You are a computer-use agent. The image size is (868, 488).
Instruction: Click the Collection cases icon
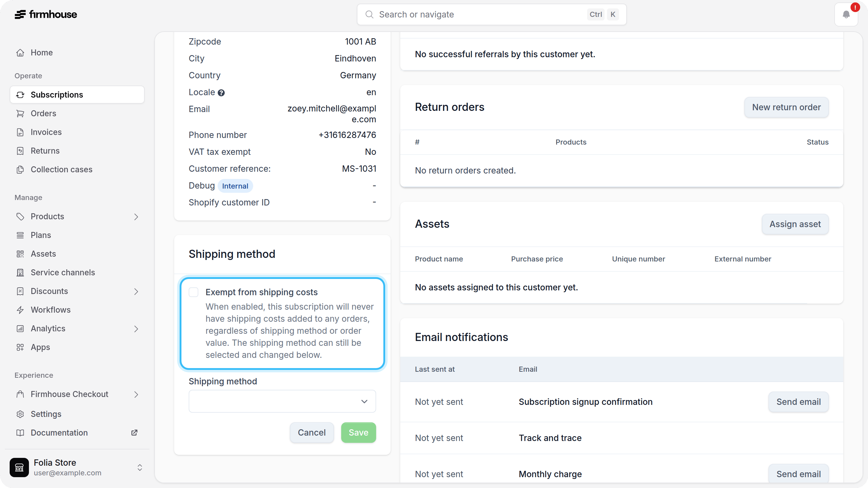(20, 169)
